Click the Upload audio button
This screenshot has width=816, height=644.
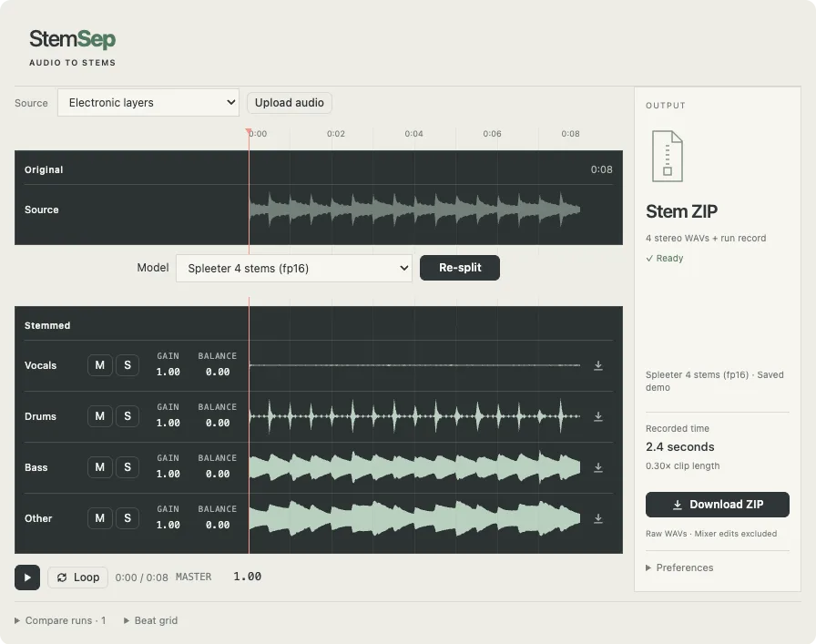coord(290,103)
